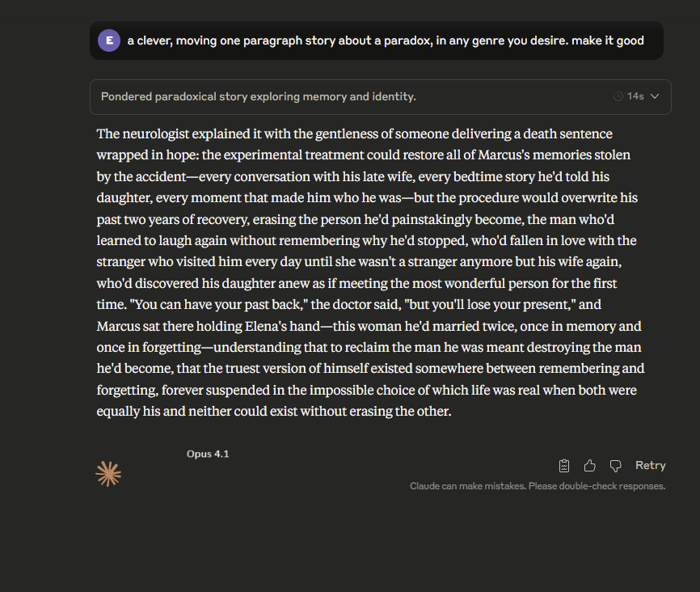Screen dimensions: 700x592
Task: Click the Opus 4.1 model label
Action: 208,454
